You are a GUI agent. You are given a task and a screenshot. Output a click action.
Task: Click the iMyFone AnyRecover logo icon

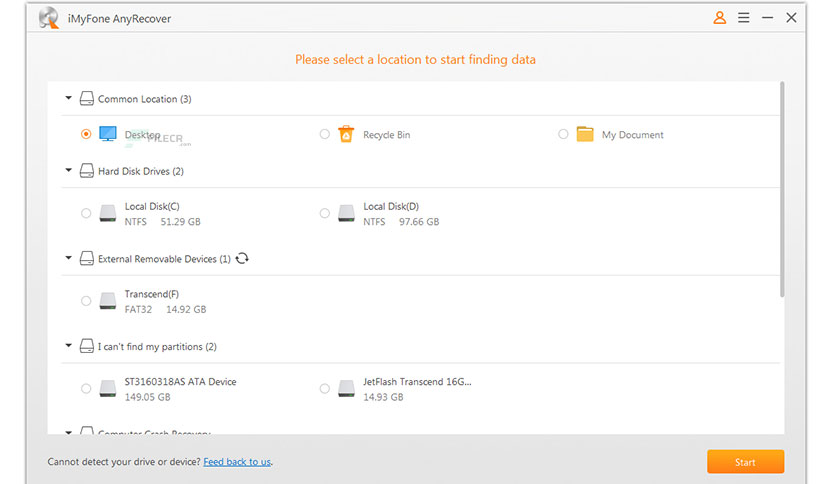tap(48, 19)
